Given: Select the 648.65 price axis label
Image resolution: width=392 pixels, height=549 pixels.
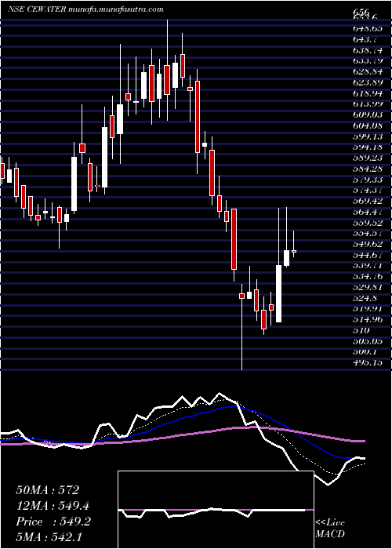Looking at the screenshot, I should click(x=366, y=28).
